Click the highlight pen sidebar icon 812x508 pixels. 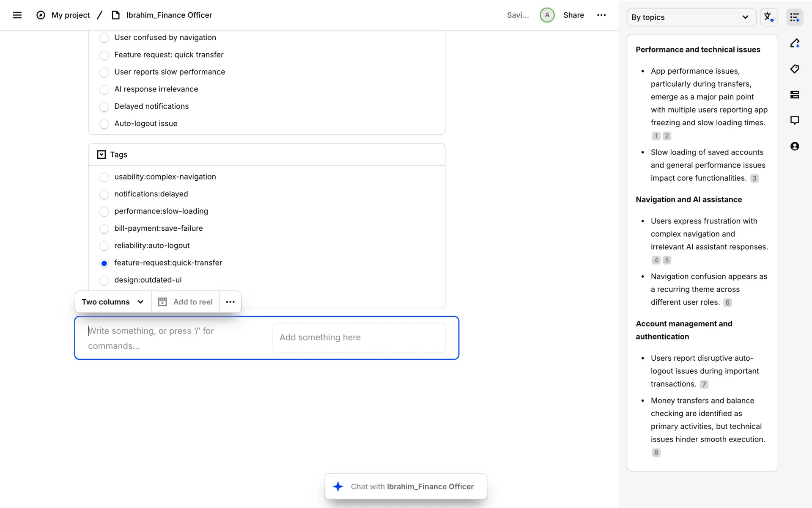[795, 43]
